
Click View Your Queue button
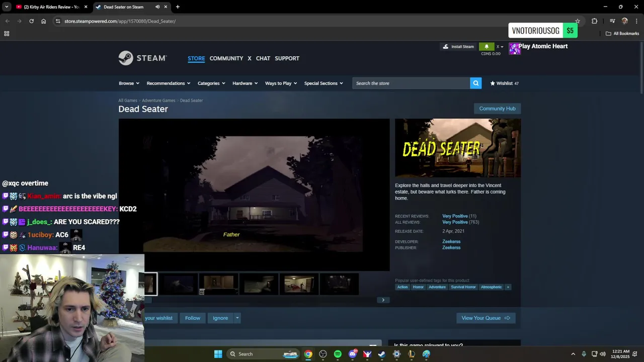[486, 318]
